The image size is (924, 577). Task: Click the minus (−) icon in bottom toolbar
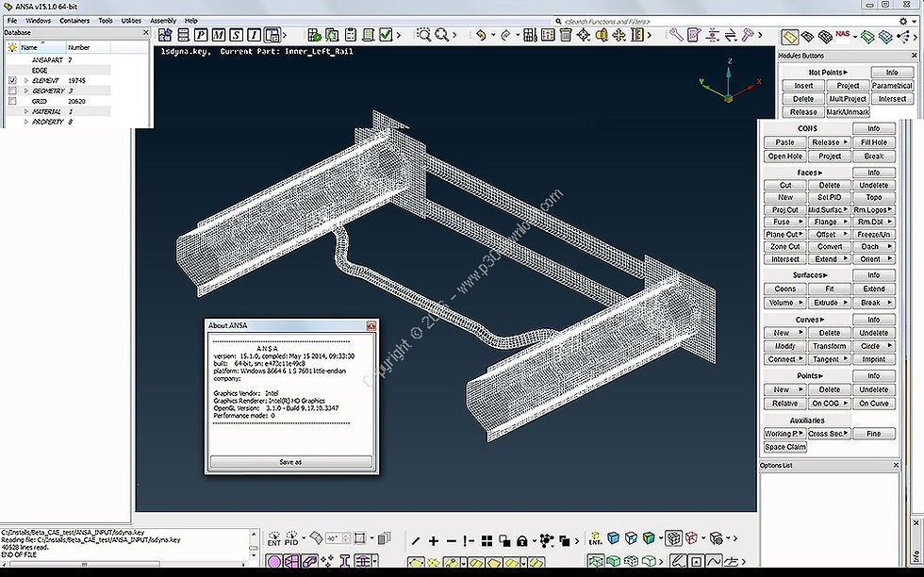(x=452, y=540)
